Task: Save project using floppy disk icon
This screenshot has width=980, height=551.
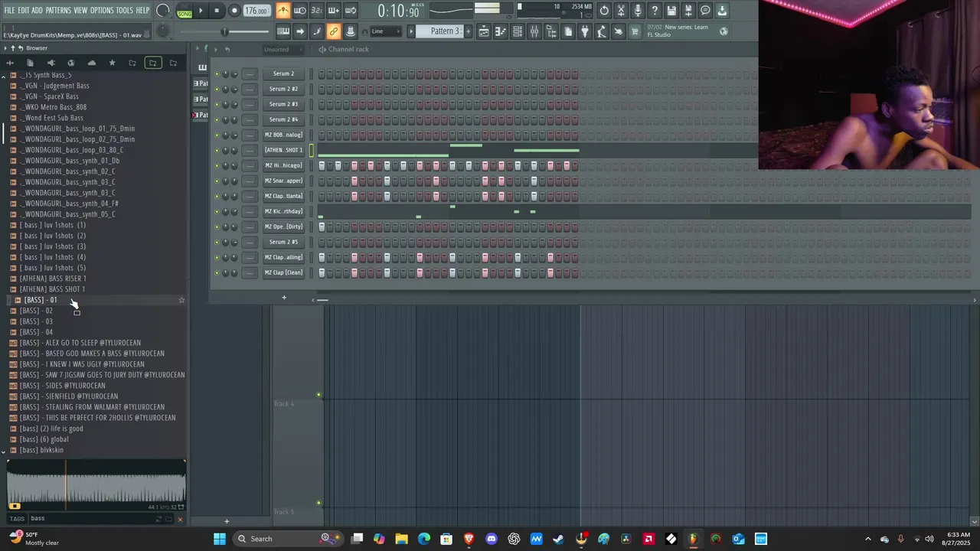Action: (671, 11)
